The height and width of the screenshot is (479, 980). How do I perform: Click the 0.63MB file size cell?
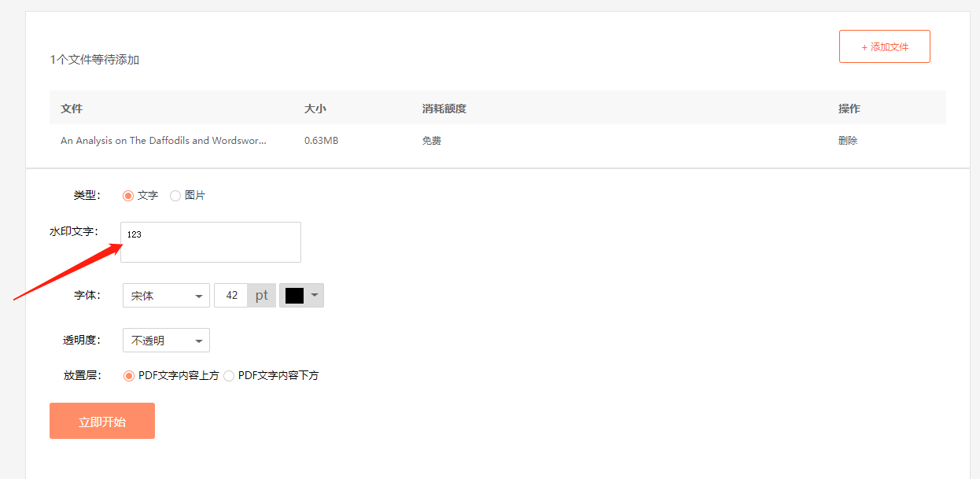click(x=321, y=141)
